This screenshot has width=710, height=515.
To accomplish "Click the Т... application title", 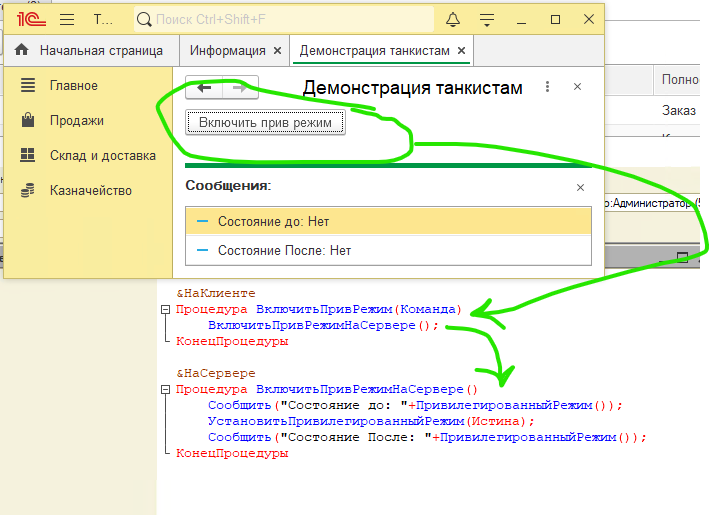I will tap(103, 19).
